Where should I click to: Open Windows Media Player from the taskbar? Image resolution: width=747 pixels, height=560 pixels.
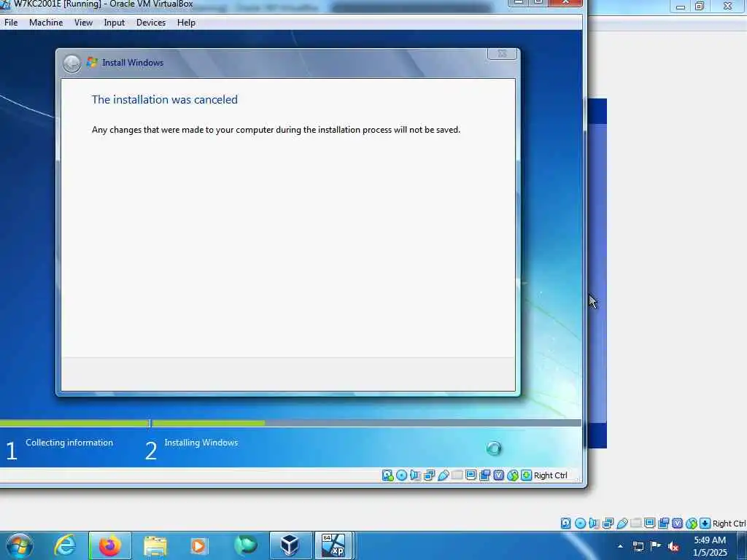click(x=198, y=545)
